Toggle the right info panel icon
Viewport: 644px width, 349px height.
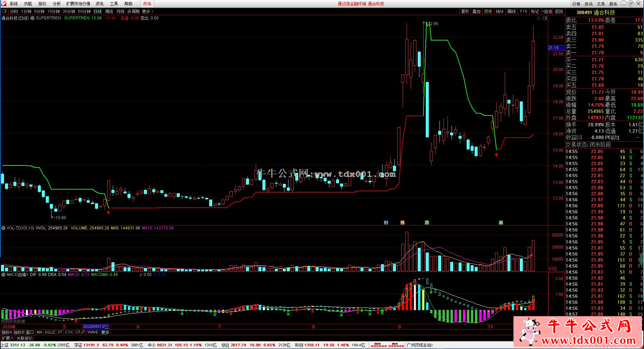click(x=545, y=18)
